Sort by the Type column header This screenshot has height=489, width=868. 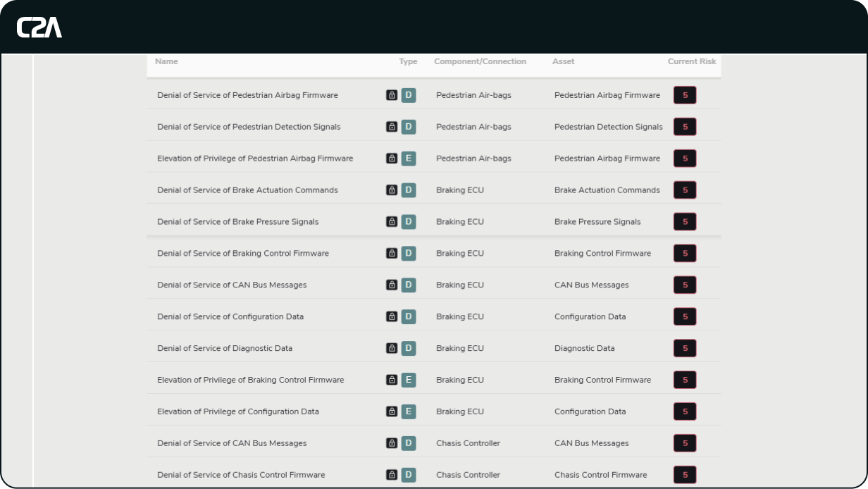click(408, 61)
